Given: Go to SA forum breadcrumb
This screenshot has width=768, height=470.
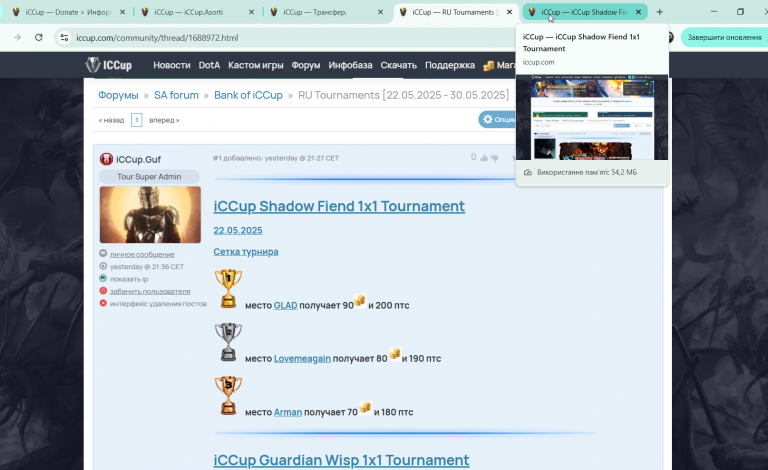Looking at the screenshot, I should pyautogui.click(x=176, y=95).
